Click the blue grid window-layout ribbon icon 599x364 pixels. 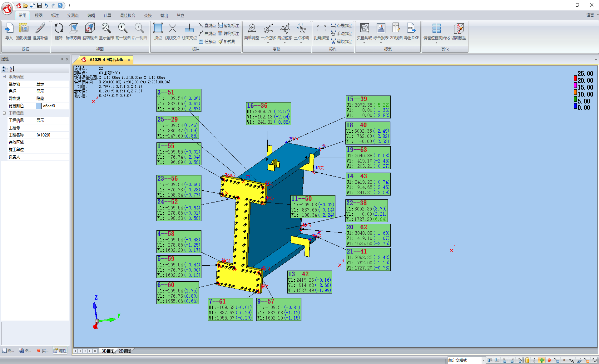[436, 28]
